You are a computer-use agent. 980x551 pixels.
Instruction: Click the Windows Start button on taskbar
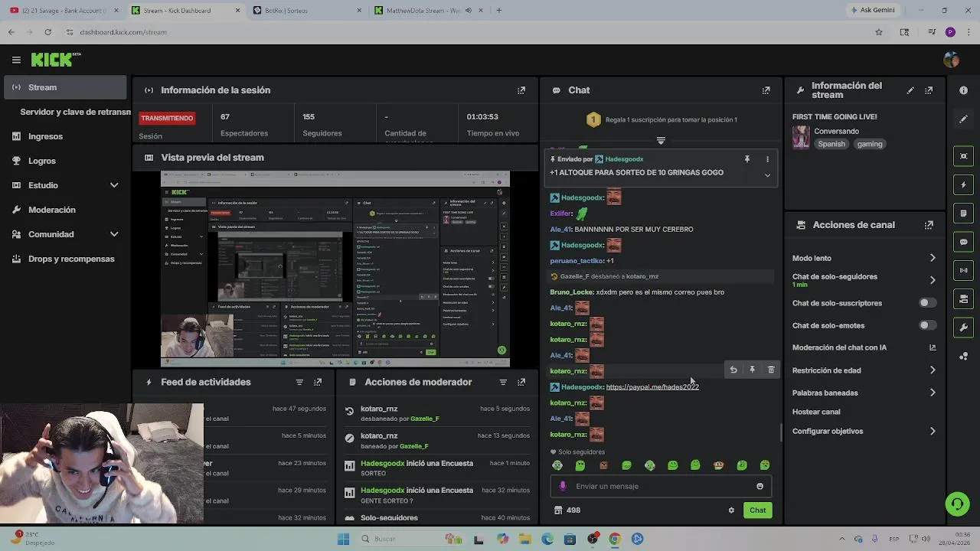click(x=343, y=539)
